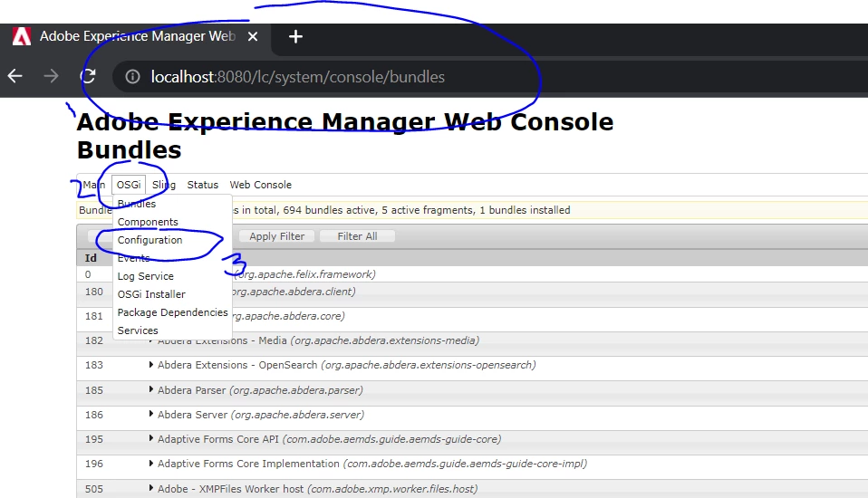Image resolution: width=868 pixels, height=498 pixels.
Task: Click the org.apache.abdera.client symbolic name
Action: 294,292
